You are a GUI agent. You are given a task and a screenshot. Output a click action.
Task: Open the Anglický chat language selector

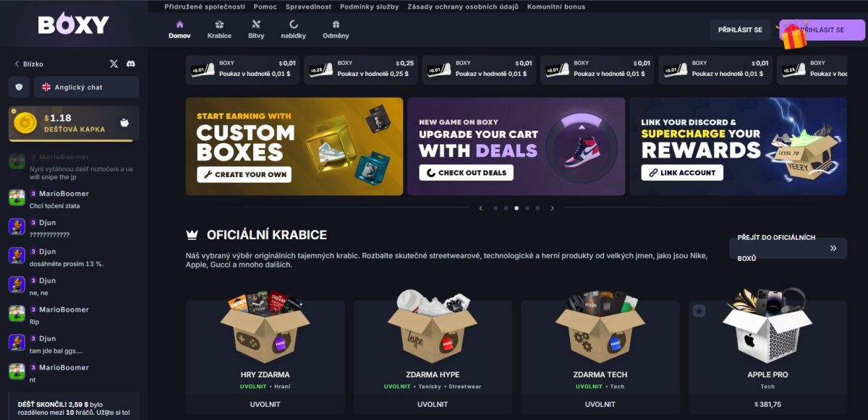86,87
